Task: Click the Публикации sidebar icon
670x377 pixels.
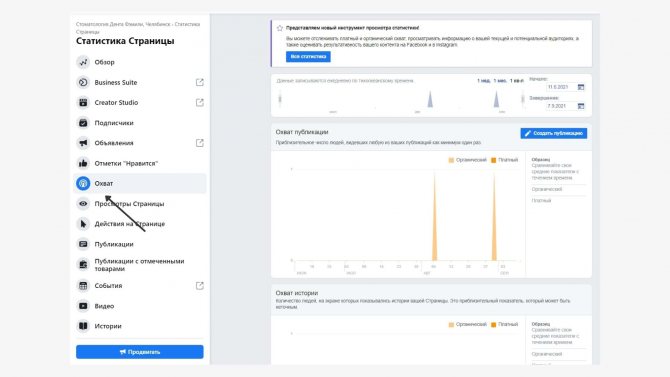Action: [83, 244]
